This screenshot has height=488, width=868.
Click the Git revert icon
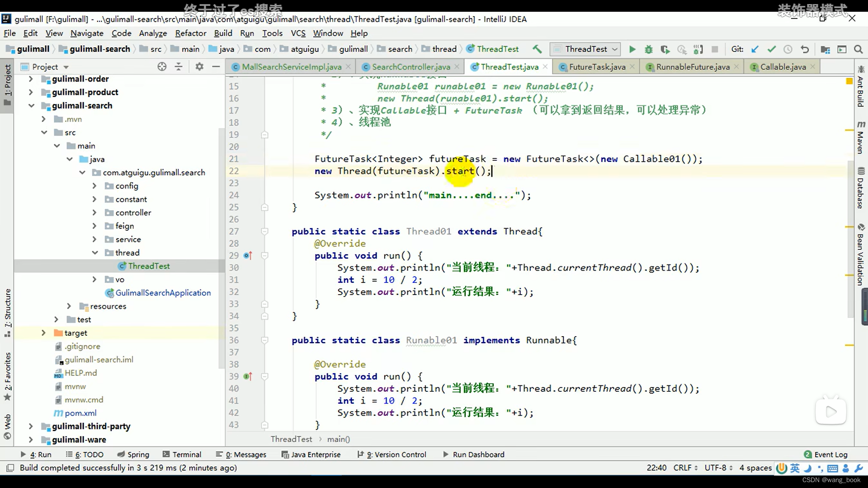tap(805, 49)
